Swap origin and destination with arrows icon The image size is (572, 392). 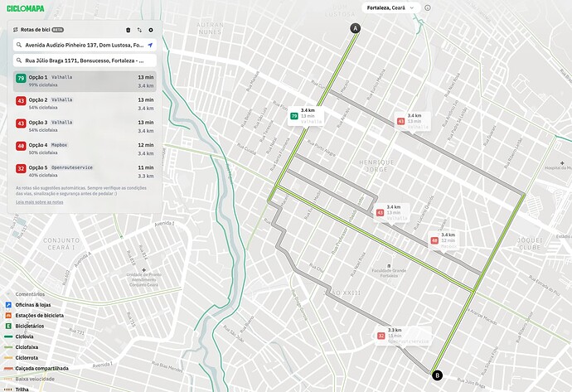pos(139,30)
